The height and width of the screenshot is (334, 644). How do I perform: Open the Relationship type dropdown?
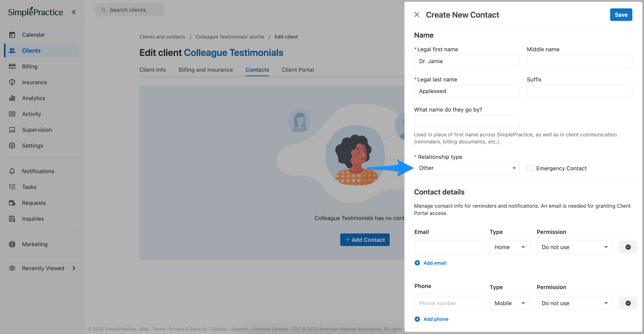coord(467,168)
